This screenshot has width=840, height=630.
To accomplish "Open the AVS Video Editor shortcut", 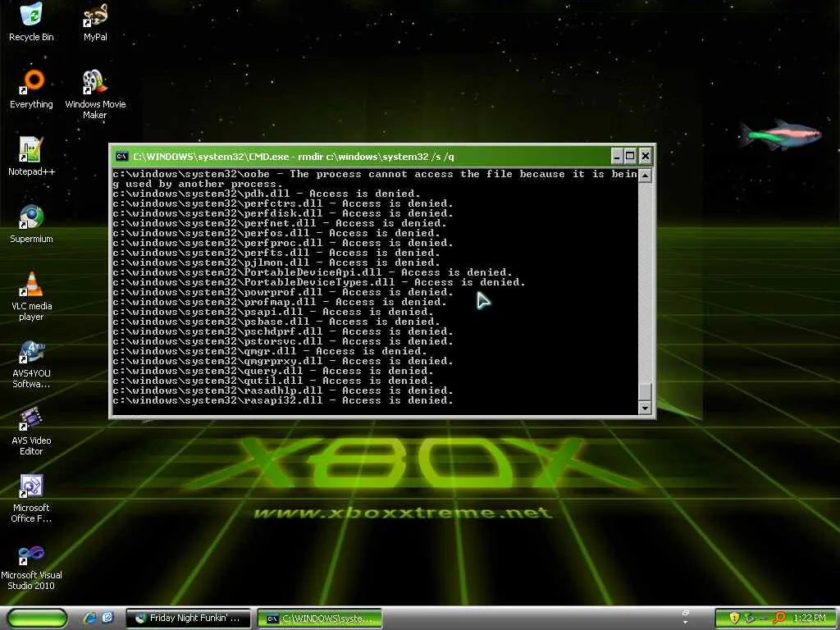I will (x=31, y=431).
